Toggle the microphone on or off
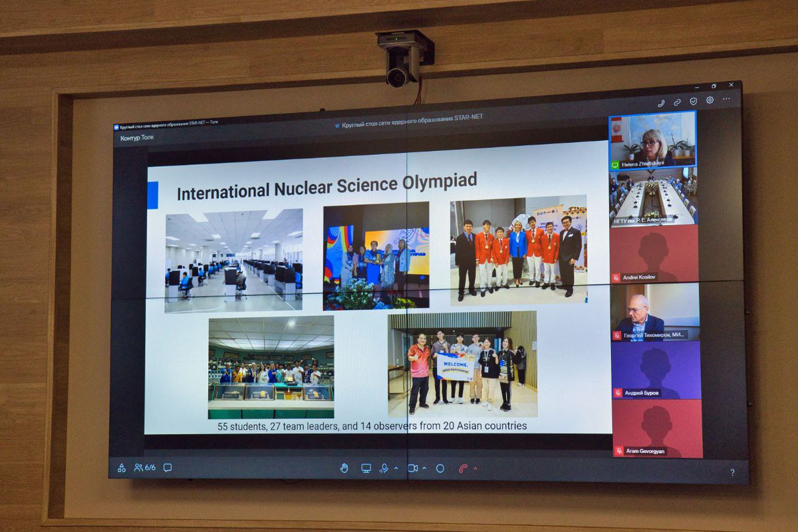 (384, 468)
